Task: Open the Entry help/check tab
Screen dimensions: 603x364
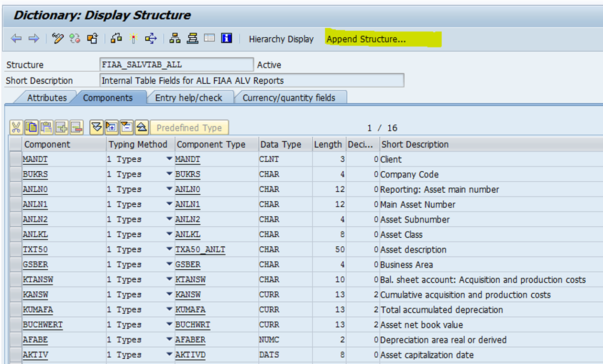Action: coord(188,98)
